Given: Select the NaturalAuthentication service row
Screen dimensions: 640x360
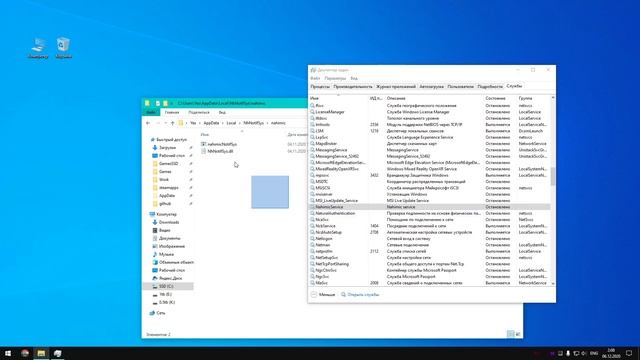Looking at the screenshot, I should click(429, 213).
